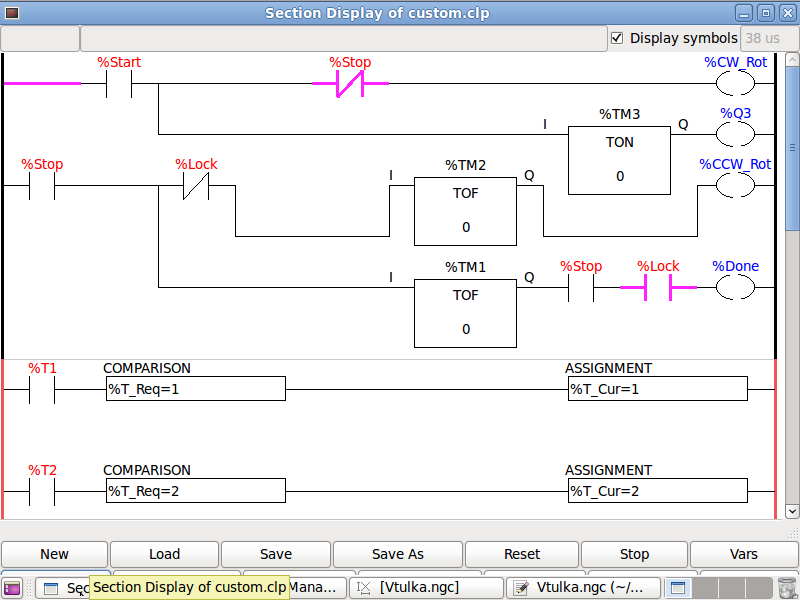Click the Load button
Screen dimensions: 800x600
[x=164, y=554]
